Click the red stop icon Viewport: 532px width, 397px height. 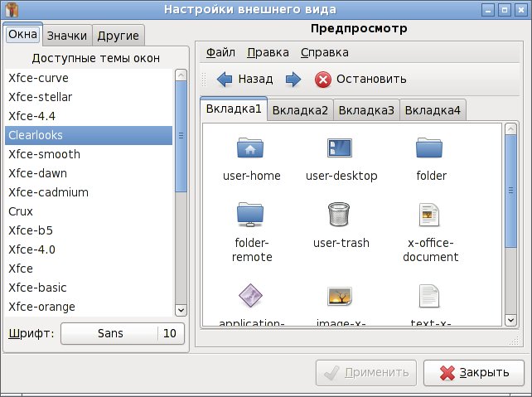pyautogui.click(x=323, y=80)
